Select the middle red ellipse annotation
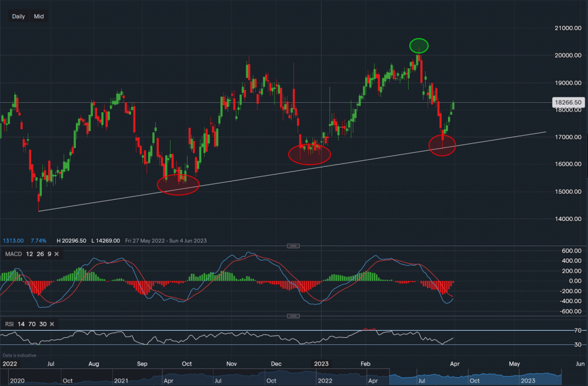This screenshot has width=588, height=386. click(x=309, y=155)
